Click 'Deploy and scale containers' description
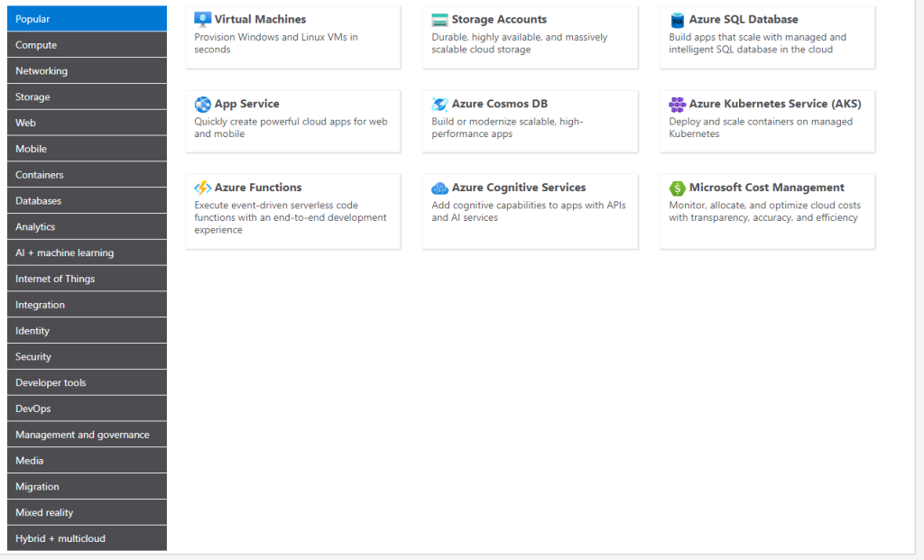This screenshot has width=924, height=560. pyautogui.click(x=761, y=127)
